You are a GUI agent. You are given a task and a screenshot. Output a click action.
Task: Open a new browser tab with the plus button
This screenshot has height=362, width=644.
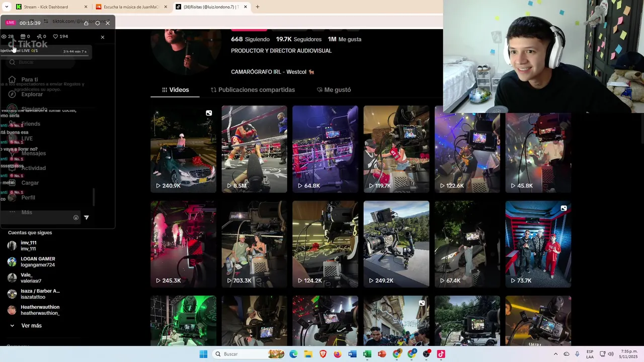point(258,7)
